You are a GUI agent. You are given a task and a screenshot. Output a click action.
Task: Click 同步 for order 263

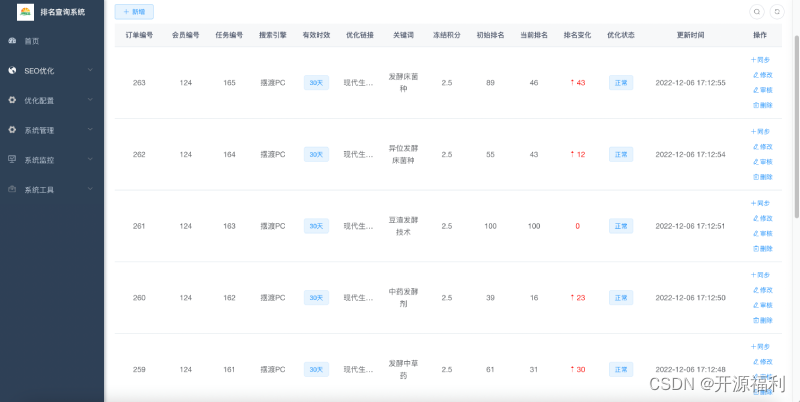tap(760, 60)
